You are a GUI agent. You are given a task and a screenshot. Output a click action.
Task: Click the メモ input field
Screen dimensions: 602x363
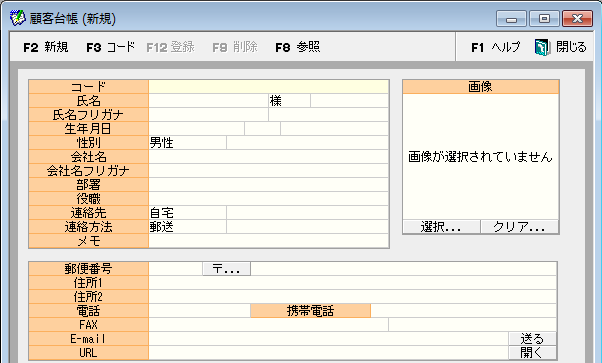tap(268, 241)
